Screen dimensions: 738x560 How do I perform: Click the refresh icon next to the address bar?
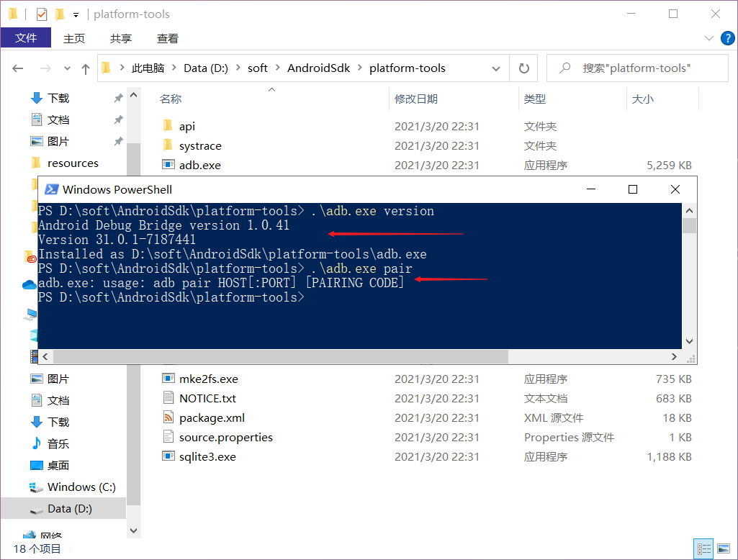[523, 68]
